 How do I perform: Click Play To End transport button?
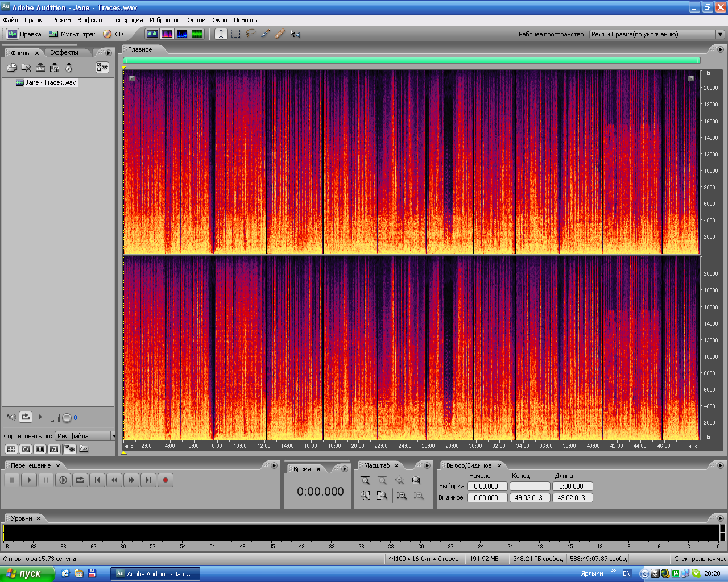63,480
